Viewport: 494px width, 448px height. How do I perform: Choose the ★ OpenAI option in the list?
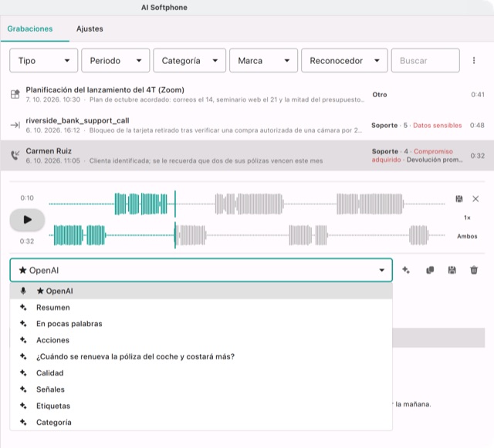[201, 291]
